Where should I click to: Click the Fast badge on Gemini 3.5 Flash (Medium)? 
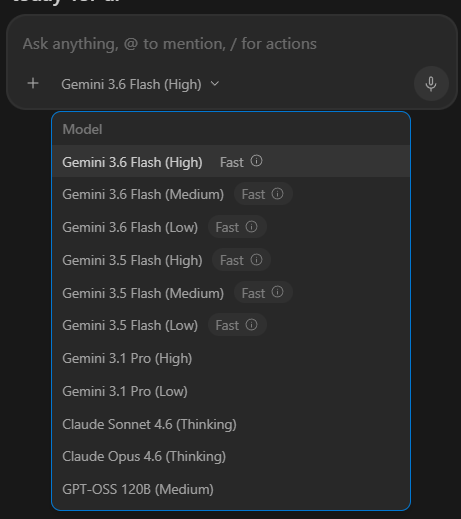coord(263,293)
